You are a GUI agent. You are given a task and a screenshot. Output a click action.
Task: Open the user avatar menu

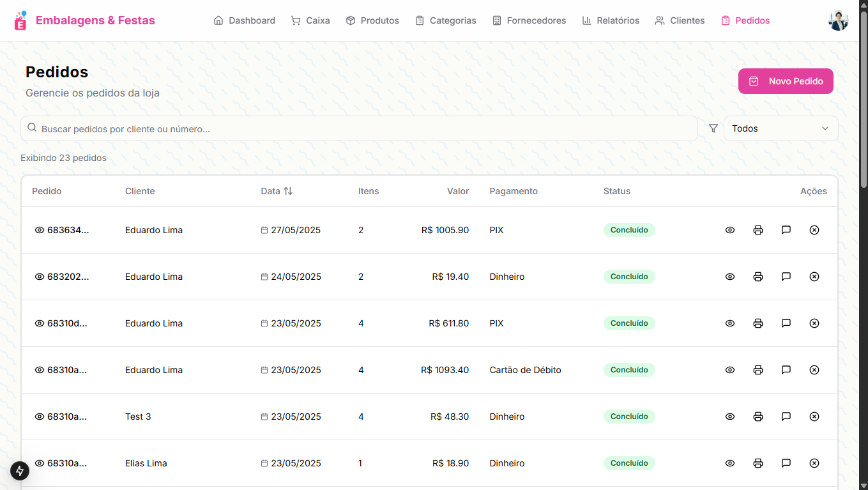[x=838, y=20]
